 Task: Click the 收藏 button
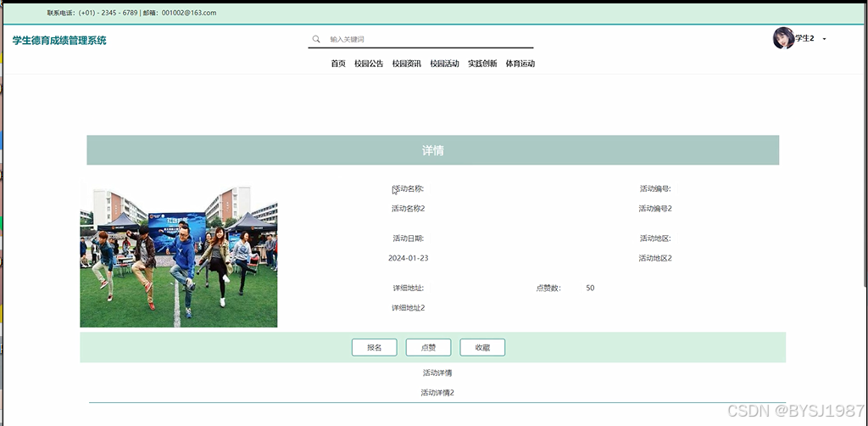[482, 347]
